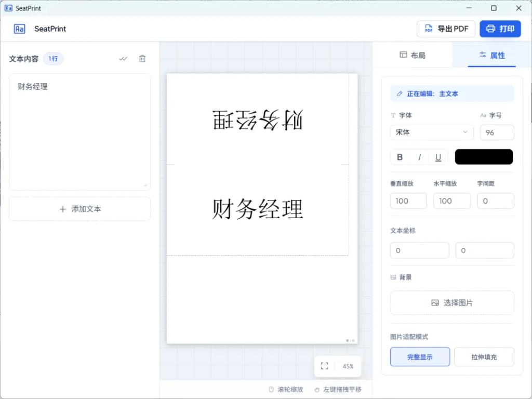The image size is (532, 399).
Task: Toggle italic I formatting
Action: coord(419,157)
